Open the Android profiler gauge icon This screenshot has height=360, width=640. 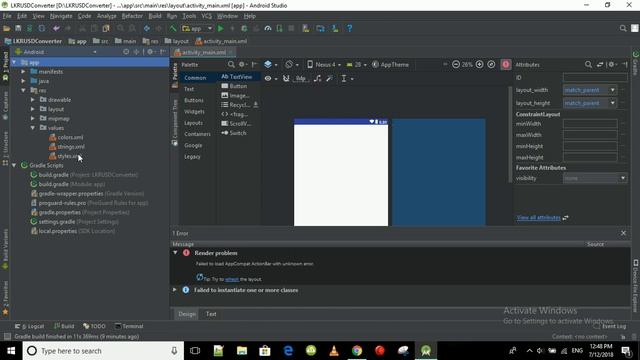(x=268, y=29)
